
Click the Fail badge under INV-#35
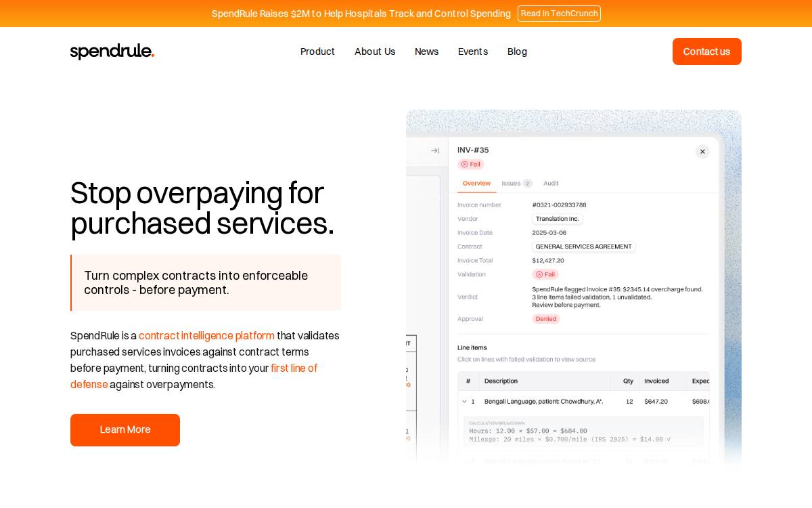[470, 164]
